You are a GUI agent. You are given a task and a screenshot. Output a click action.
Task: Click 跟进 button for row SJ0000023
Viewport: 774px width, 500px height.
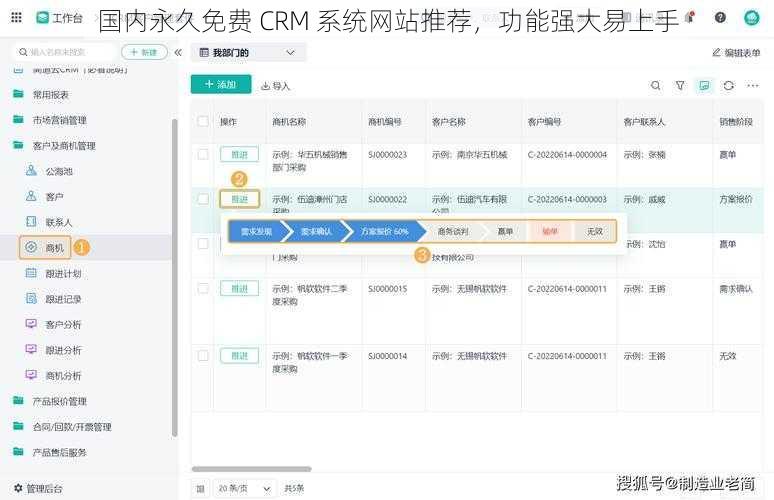click(x=239, y=154)
